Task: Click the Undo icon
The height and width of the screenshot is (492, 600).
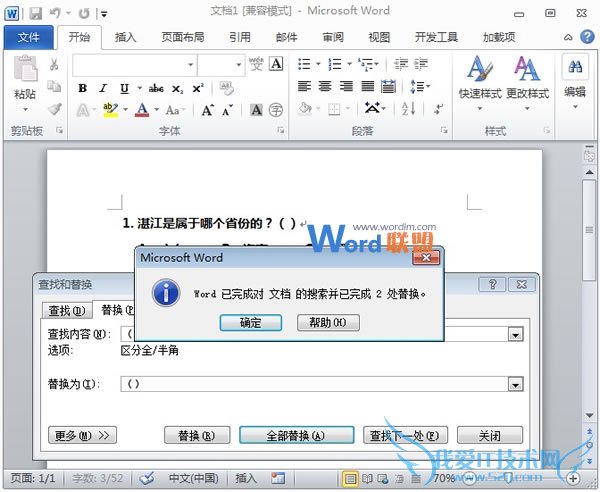Action: click(x=55, y=14)
